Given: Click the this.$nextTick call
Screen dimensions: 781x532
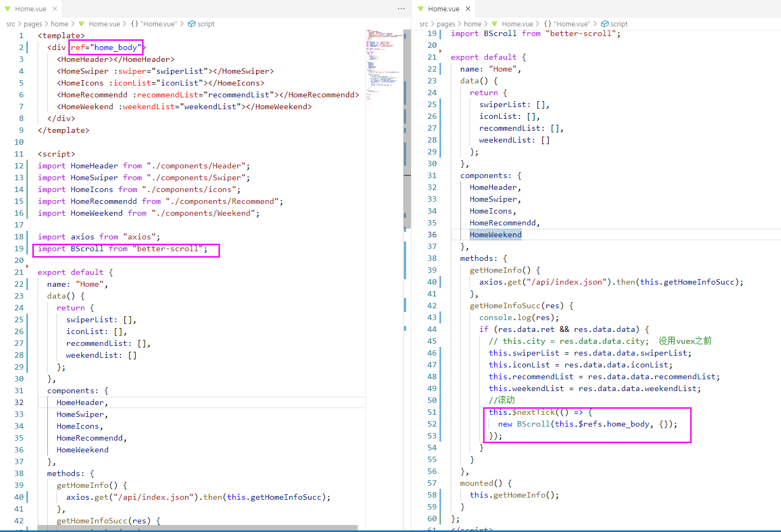Looking at the screenshot, I should tap(541, 412).
